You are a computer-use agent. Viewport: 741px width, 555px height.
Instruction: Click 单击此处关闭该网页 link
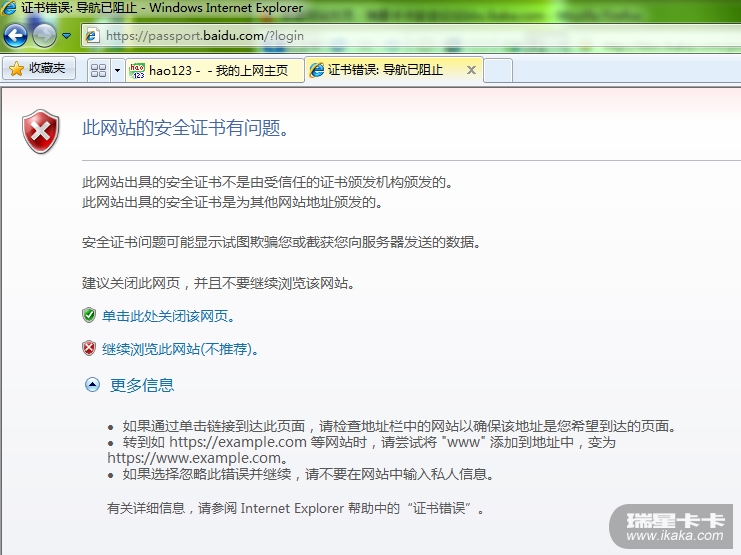[168, 316]
